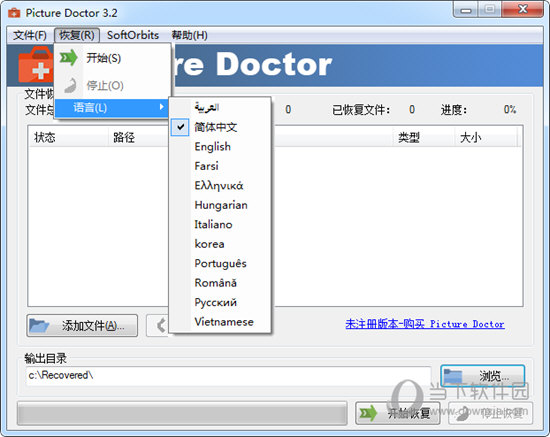Screen dimensions: 550x437
Task: Close the Picture Doctor window
Action: pos(523,9)
